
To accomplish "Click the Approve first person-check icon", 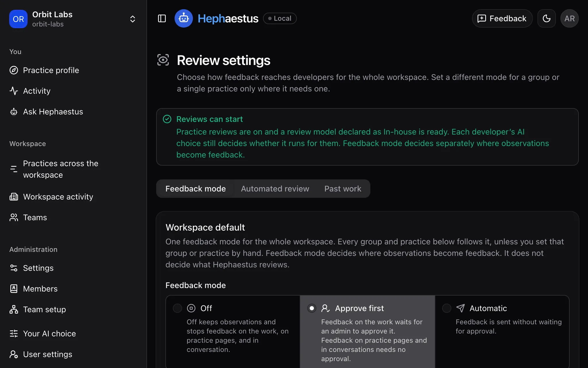I will click(326, 308).
